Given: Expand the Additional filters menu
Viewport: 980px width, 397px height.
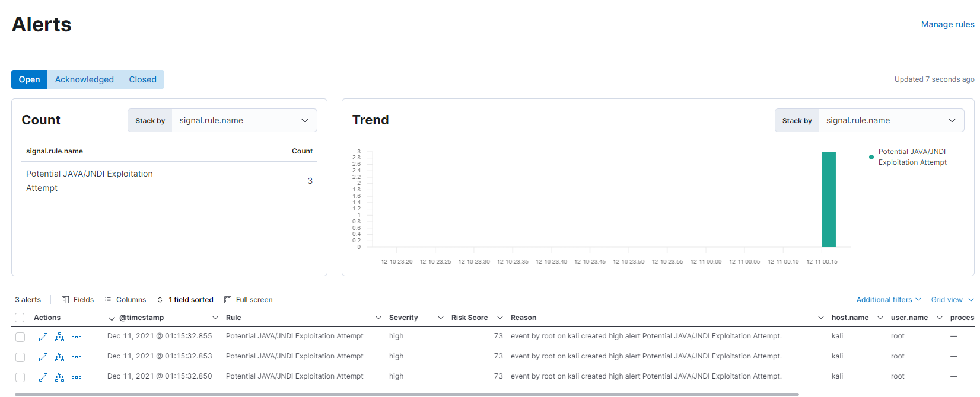Looking at the screenshot, I should (889, 300).
